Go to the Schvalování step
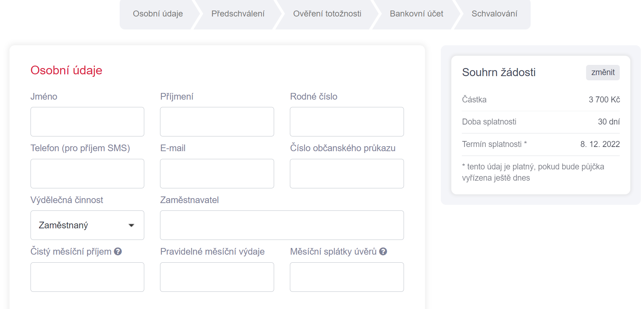The image size is (644, 309). coord(494,14)
